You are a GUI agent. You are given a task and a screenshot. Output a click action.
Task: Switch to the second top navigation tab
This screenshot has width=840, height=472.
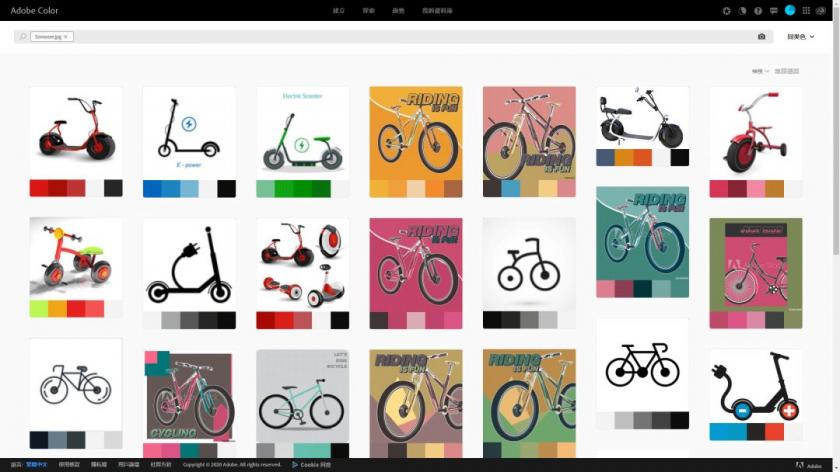pos(368,11)
